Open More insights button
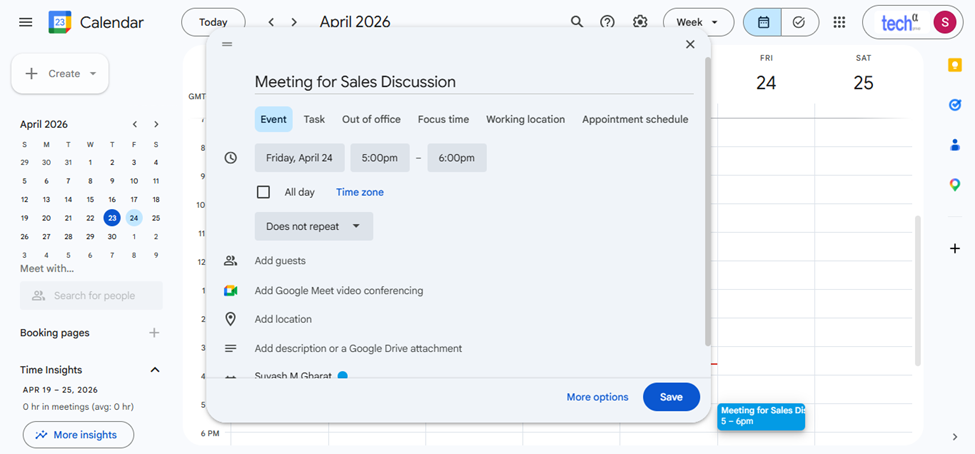This screenshot has width=975, height=454. [78, 435]
